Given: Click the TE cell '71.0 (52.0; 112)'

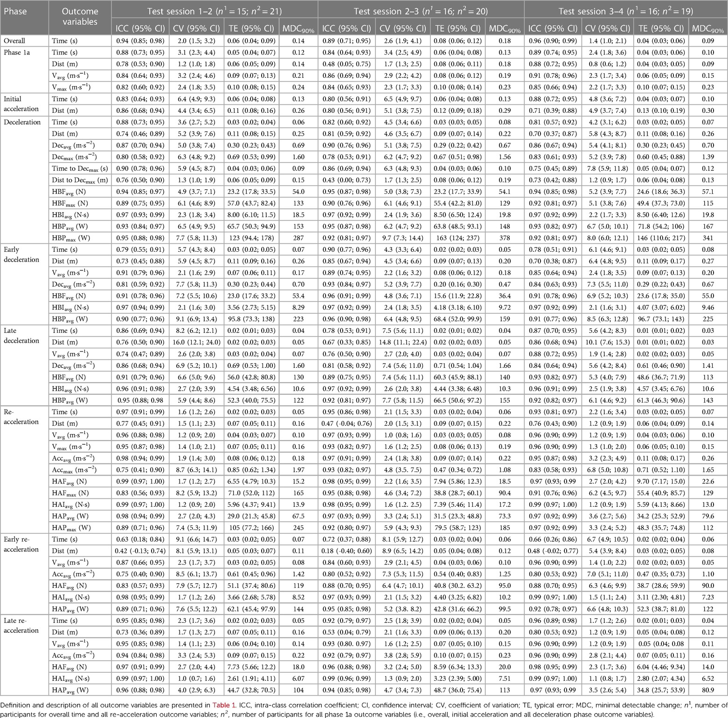Looking at the screenshot, I should 251,493.
